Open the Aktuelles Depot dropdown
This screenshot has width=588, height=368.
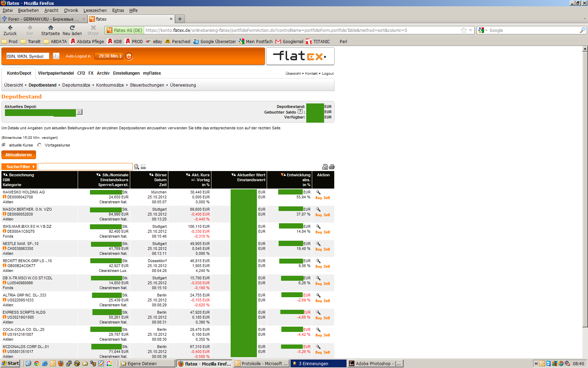point(79,112)
